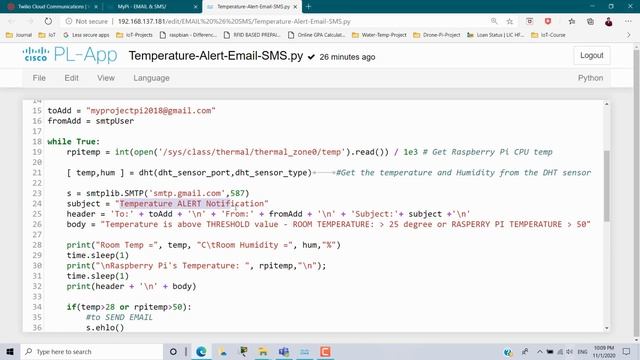Click the taskbar search box
The height and width of the screenshot is (360, 640).
pyautogui.click(x=92, y=351)
